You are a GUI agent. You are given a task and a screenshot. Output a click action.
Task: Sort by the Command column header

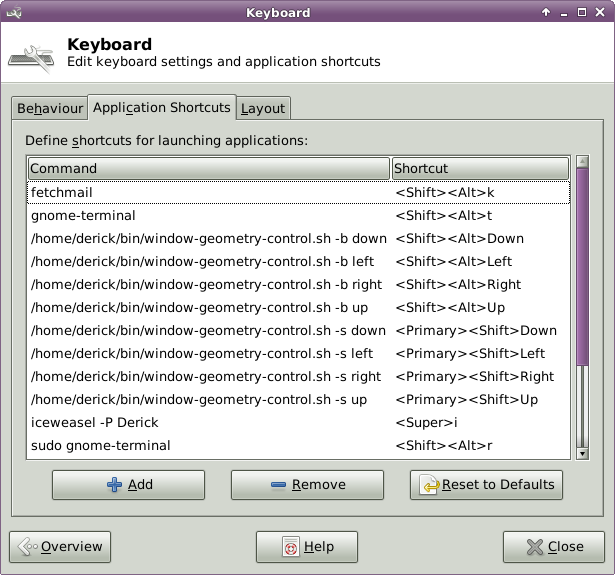pyautogui.click(x=208, y=168)
